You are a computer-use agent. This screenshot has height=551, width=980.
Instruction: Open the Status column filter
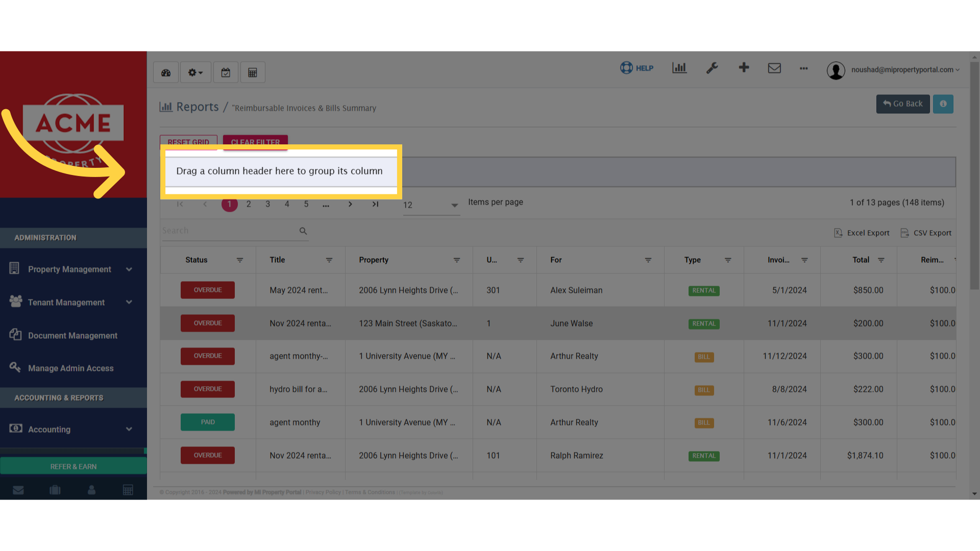240,260
